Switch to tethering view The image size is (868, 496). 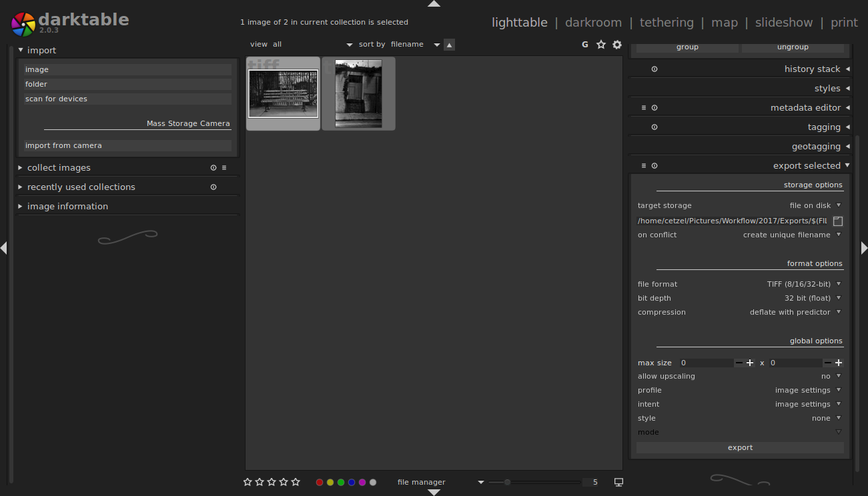coord(667,23)
